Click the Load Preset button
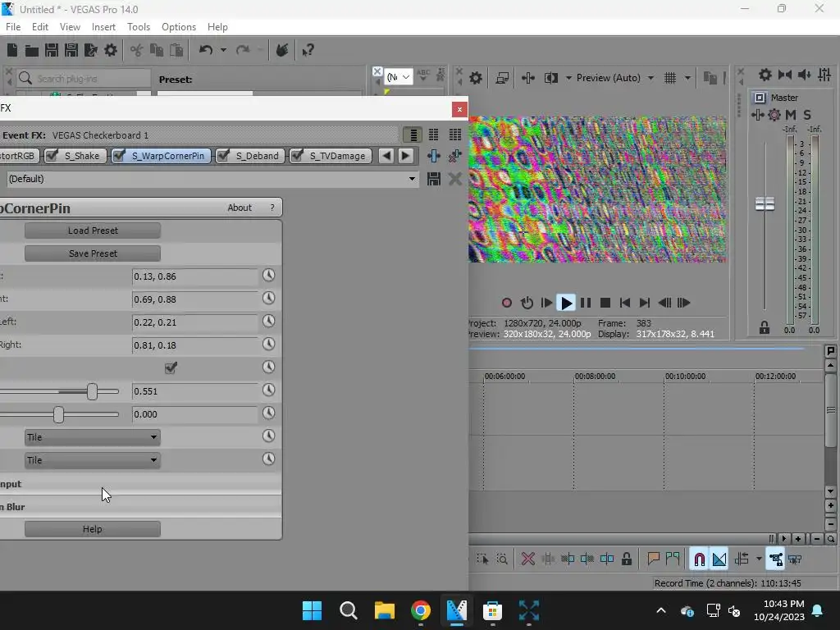Screen dimensions: 840x630 (92, 231)
